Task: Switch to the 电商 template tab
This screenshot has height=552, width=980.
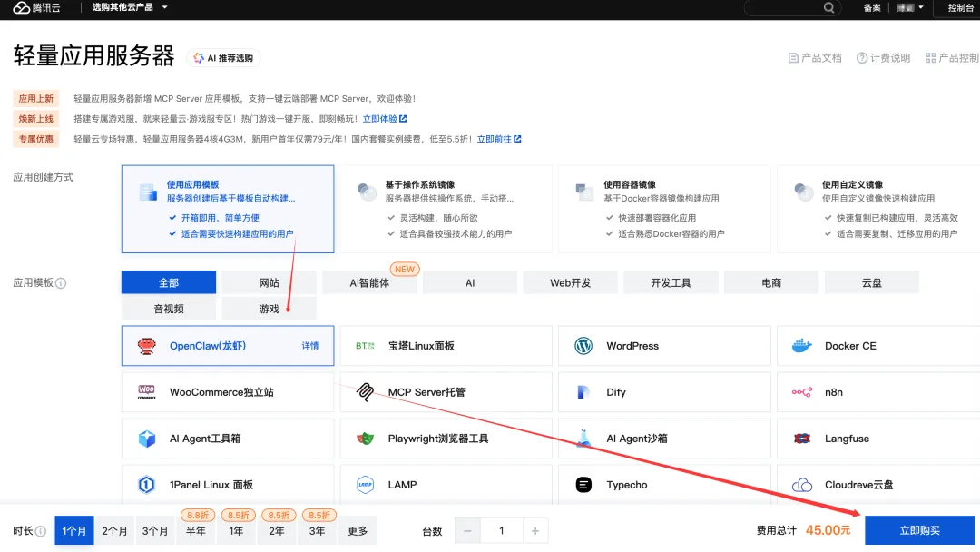Action: tap(771, 282)
